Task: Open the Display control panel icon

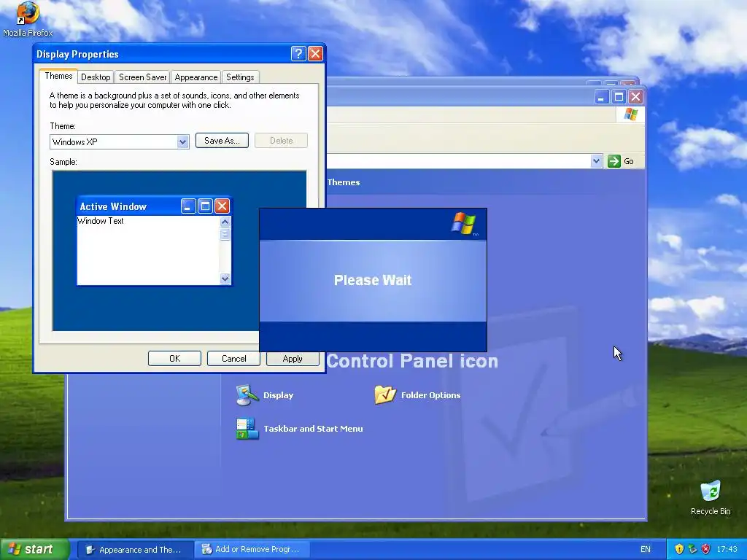Action: point(247,395)
